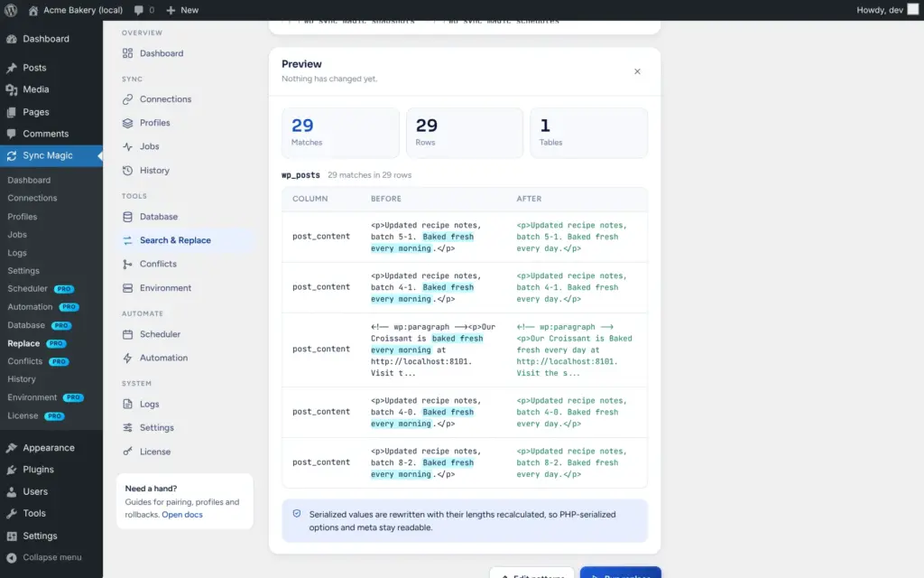
Task: Click the layers icon beside Sync Profiles
Action: [127, 123]
